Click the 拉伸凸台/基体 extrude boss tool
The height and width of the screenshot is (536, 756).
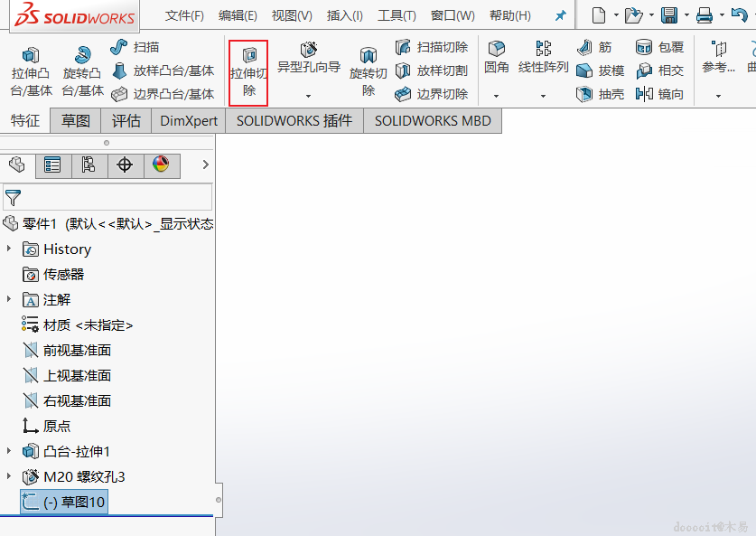pyautogui.click(x=31, y=71)
